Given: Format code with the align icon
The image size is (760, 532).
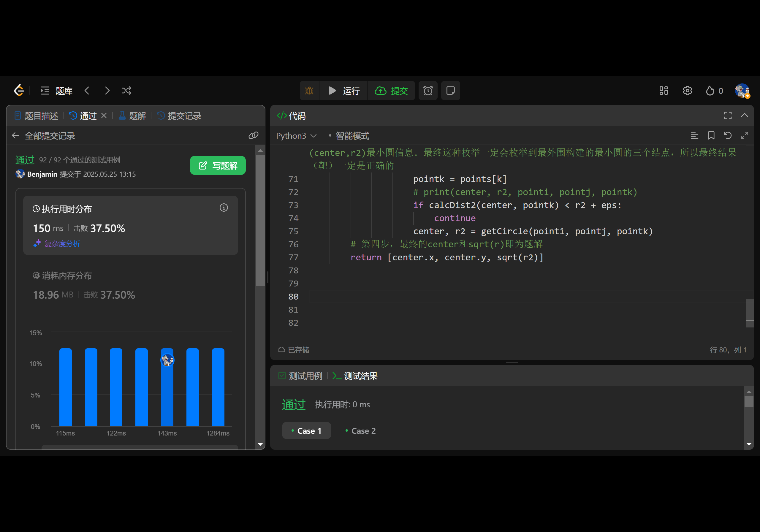Looking at the screenshot, I should [x=694, y=135].
